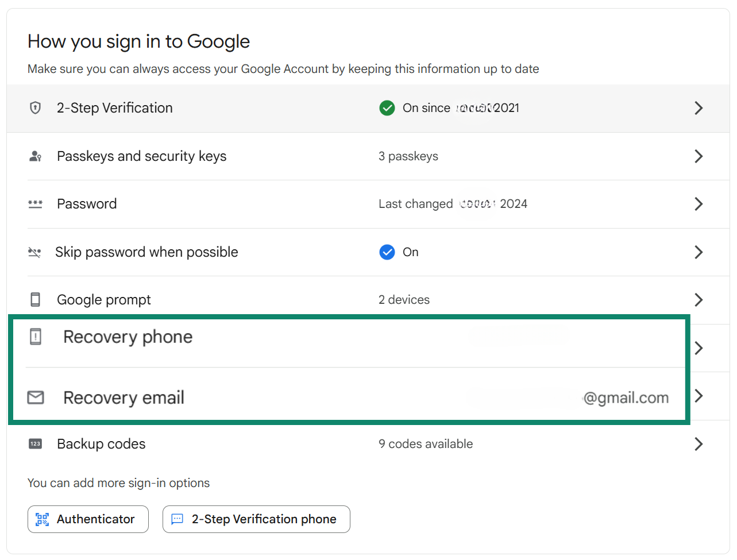The height and width of the screenshot is (560, 737).
Task: Open the Recovery phone settings
Action: [x=699, y=347]
